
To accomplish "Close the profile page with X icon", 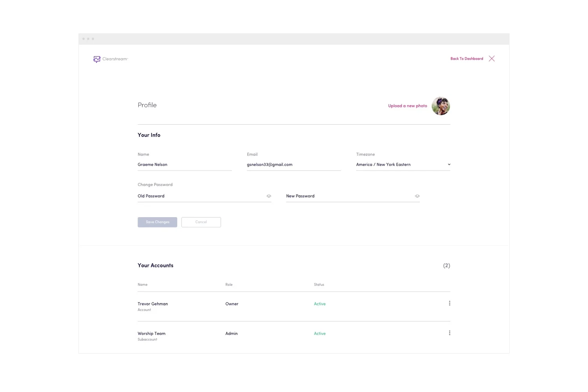I will (492, 58).
